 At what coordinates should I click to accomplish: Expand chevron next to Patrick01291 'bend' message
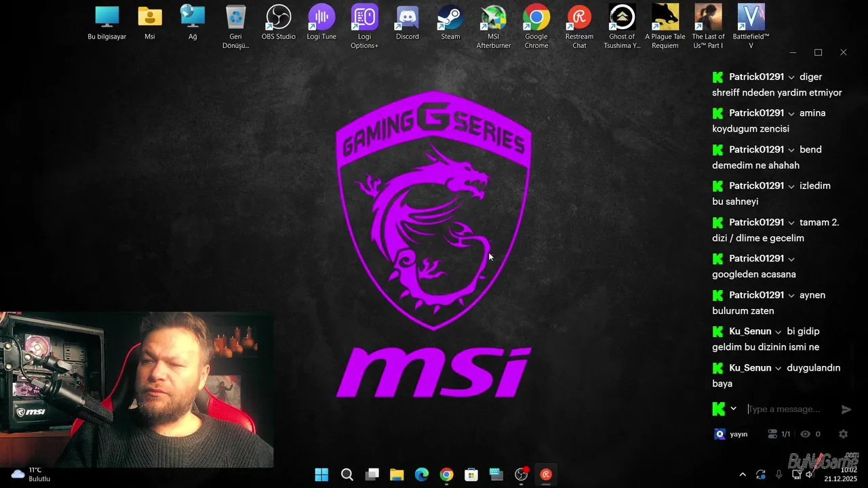pos(791,150)
